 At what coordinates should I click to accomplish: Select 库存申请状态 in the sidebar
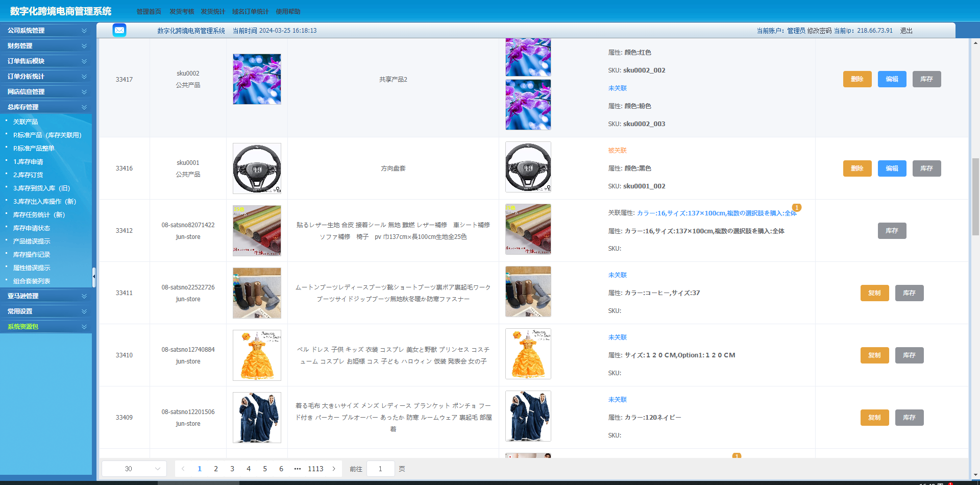coord(32,228)
